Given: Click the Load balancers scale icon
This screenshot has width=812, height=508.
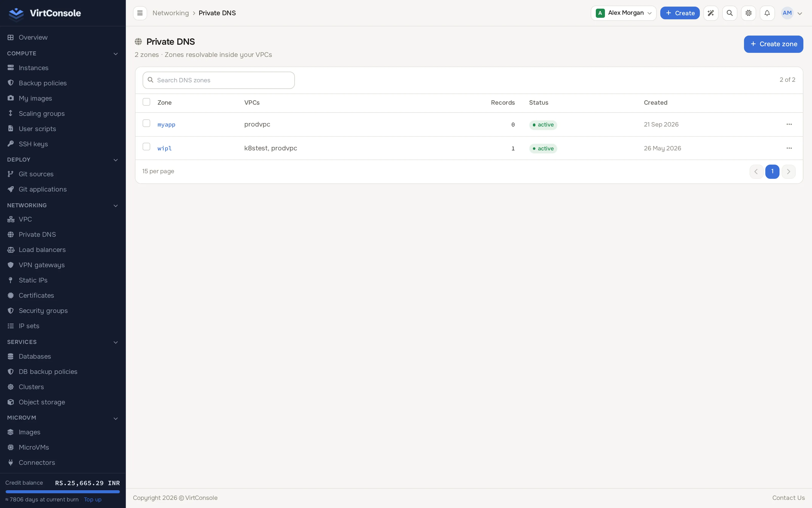Looking at the screenshot, I should pyautogui.click(x=11, y=250).
